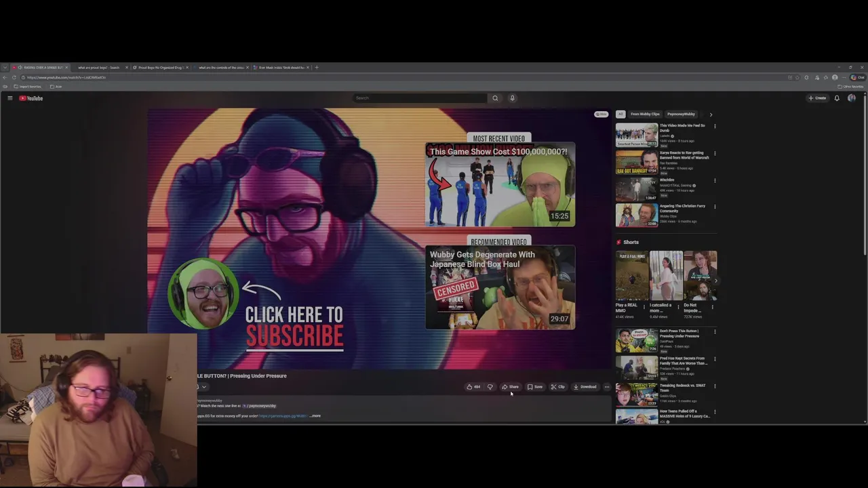Open options for 'Pred Has Kept Secrets' video
The height and width of the screenshot is (488, 868).
(715, 359)
